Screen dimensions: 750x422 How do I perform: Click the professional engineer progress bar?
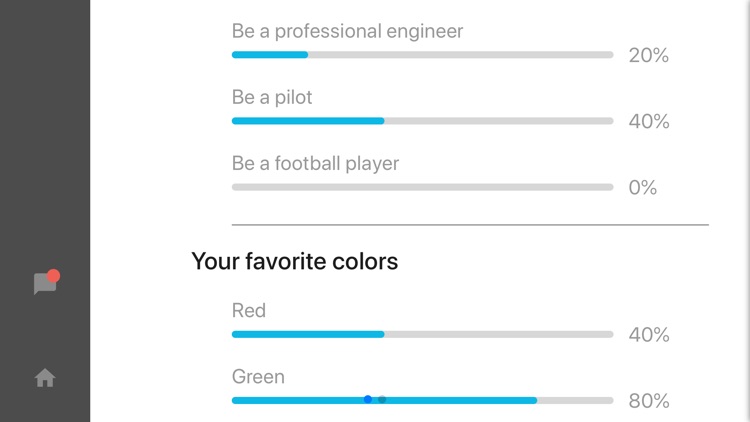(422, 55)
